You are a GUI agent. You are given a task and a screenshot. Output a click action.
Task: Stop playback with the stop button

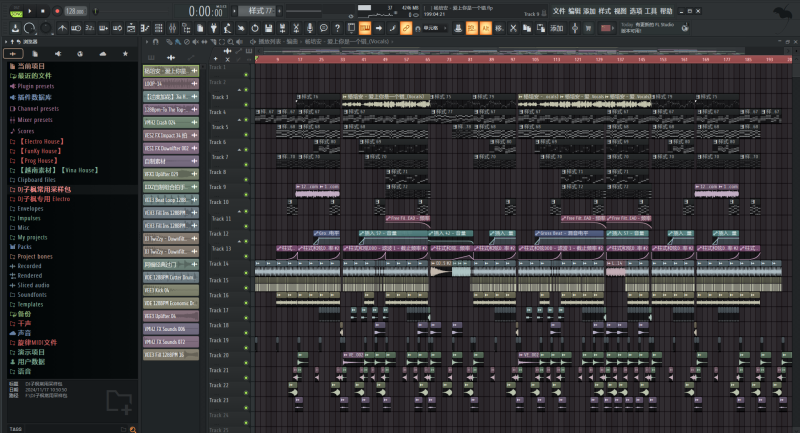pos(43,11)
